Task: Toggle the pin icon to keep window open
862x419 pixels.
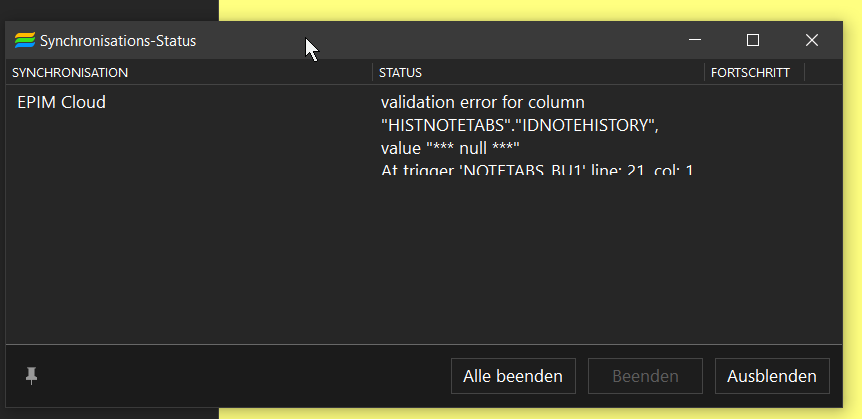Action: click(31, 376)
